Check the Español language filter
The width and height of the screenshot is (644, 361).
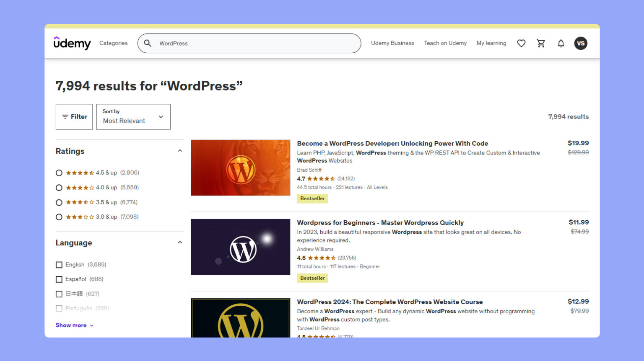[59, 279]
